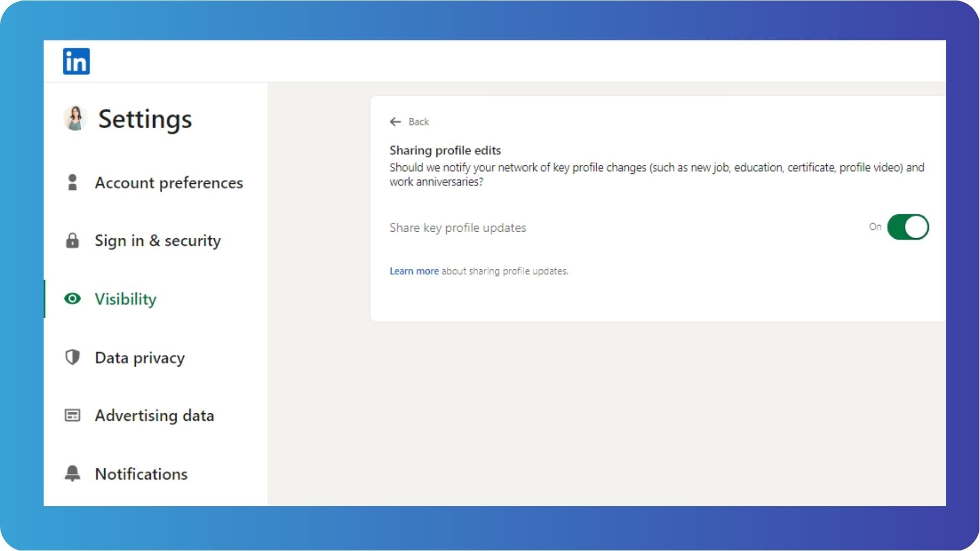Click the Back link text
Viewport: 980px width, 551px height.
point(419,122)
